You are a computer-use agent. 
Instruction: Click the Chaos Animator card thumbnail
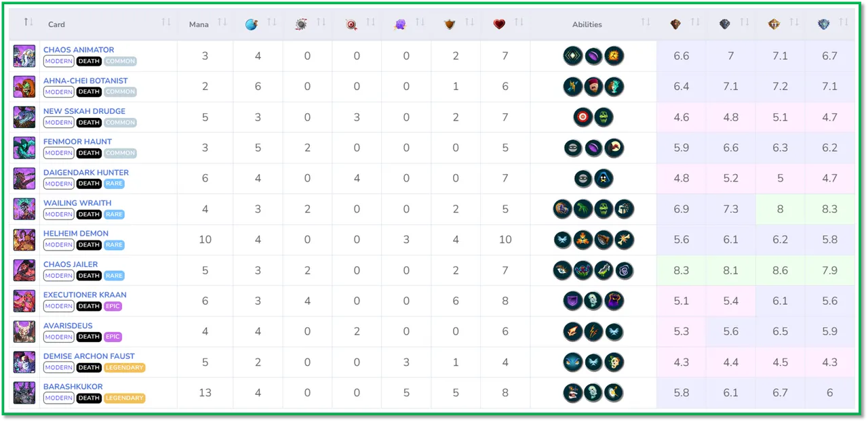pyautogui.click(x=24, y=56)
